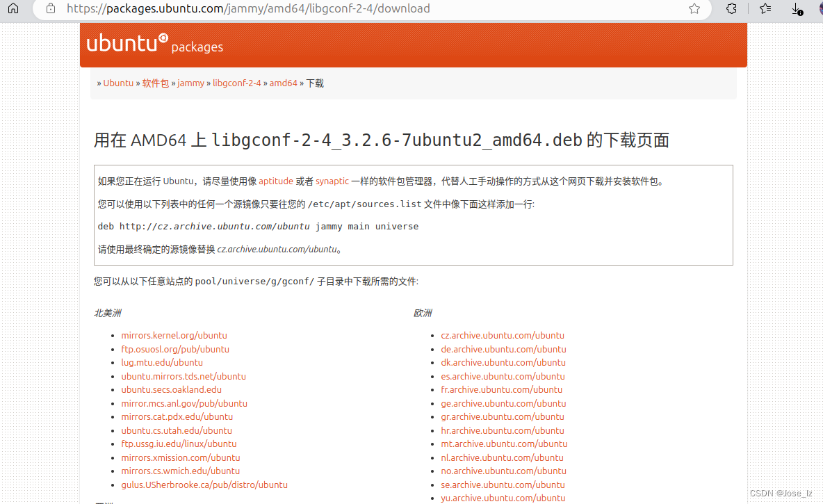Click the 下载 breadcrumb text
This screenshot has height=504, width=823.
tap(315, 83)
